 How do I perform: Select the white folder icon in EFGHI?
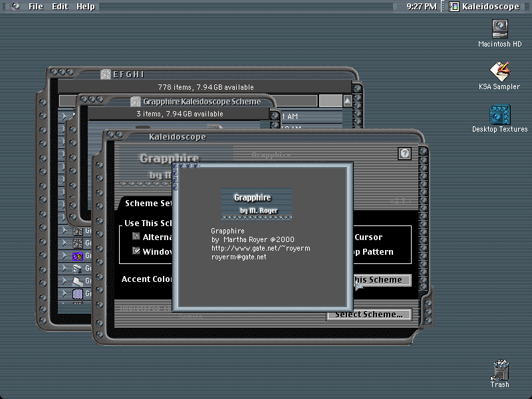tap(78, 281)
